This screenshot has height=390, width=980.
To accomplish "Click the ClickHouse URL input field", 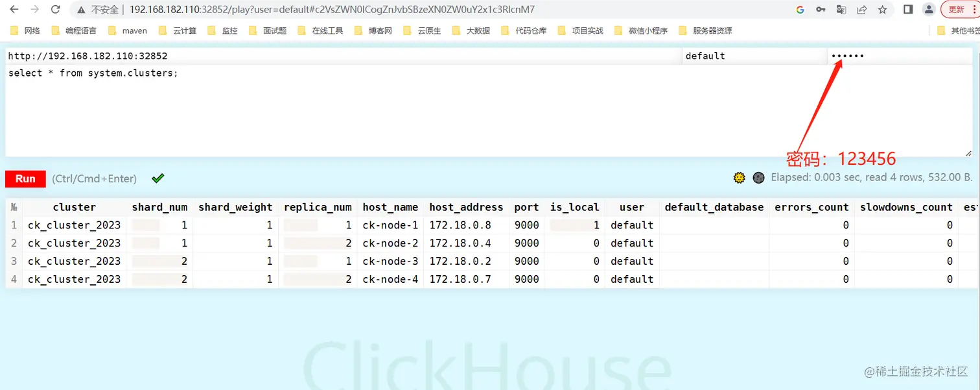I will [x=344, y=56].
